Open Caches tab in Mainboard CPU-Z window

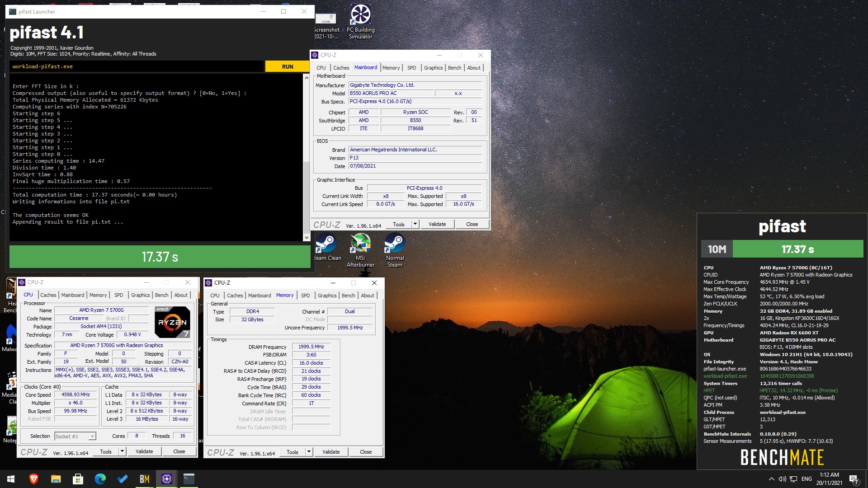tap(341, 68)
